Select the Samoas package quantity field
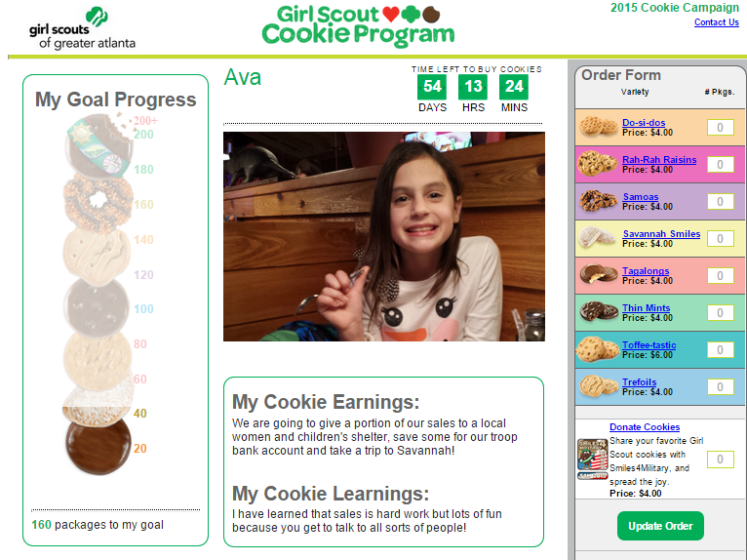The height and width of the screenshot is (560, 747). point(720,202)
